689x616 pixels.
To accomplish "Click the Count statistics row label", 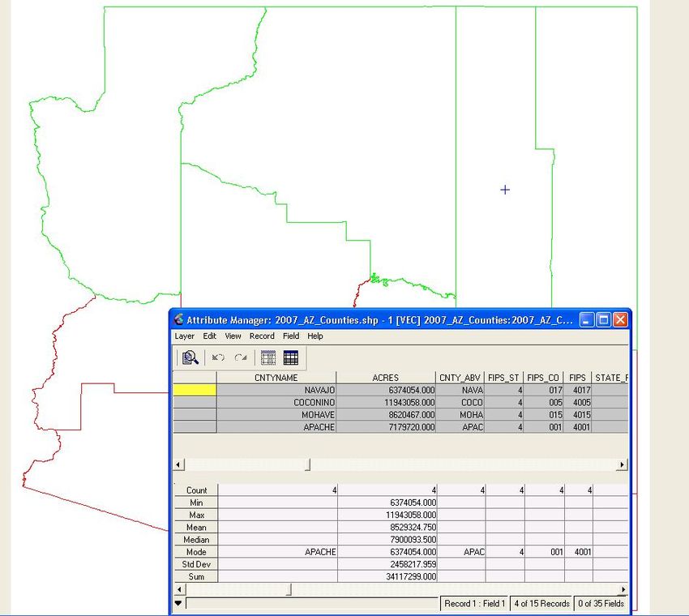I will click(x=196, y=490).
